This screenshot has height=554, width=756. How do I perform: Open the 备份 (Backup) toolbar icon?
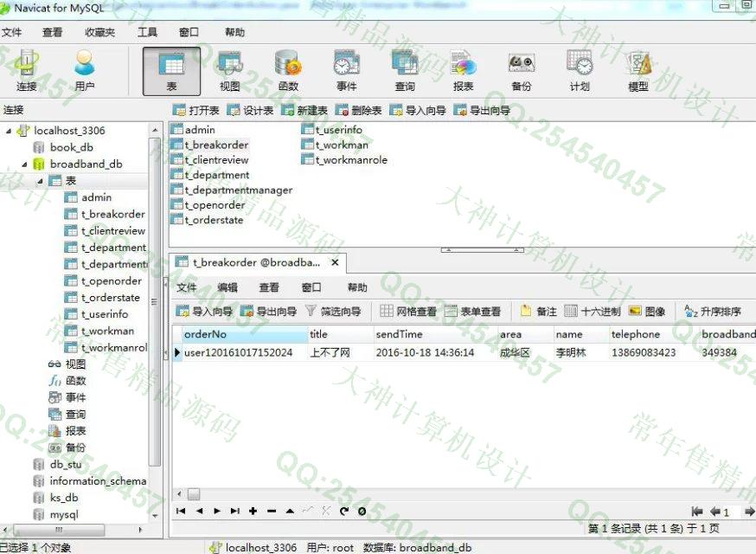pyautogui.click(x=522, y=70)
